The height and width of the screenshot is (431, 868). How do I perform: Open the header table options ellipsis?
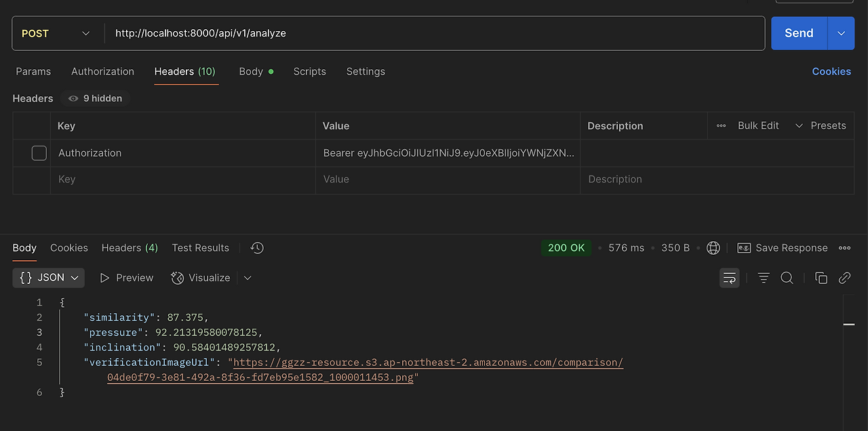point(721,125)
